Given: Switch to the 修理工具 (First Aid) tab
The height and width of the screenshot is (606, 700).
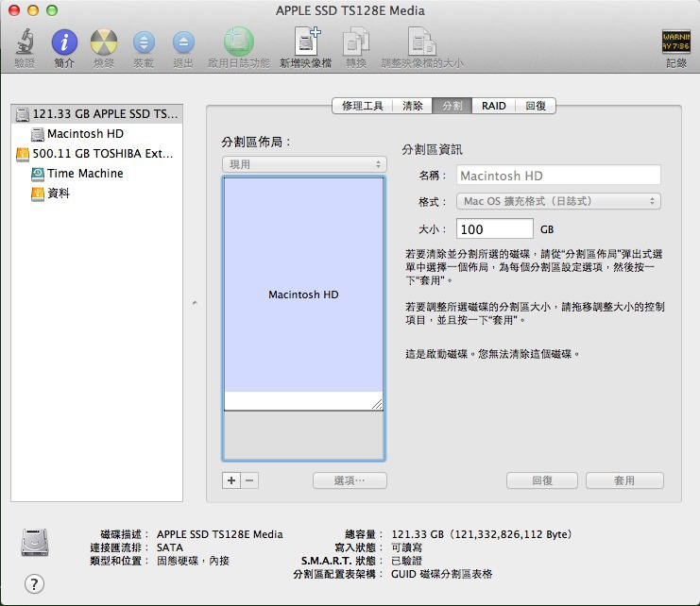Looking at the screenshot, I should tap(363, 106).
